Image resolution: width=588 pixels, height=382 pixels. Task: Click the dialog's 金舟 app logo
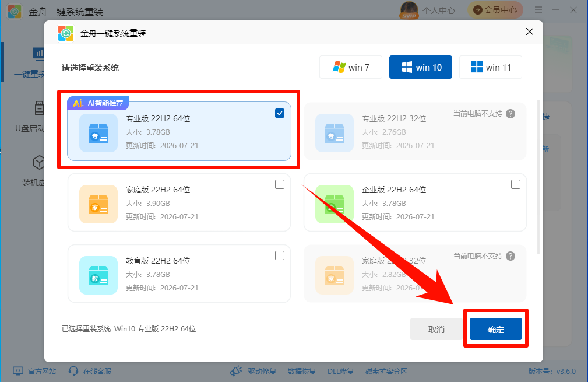[66, 33]
